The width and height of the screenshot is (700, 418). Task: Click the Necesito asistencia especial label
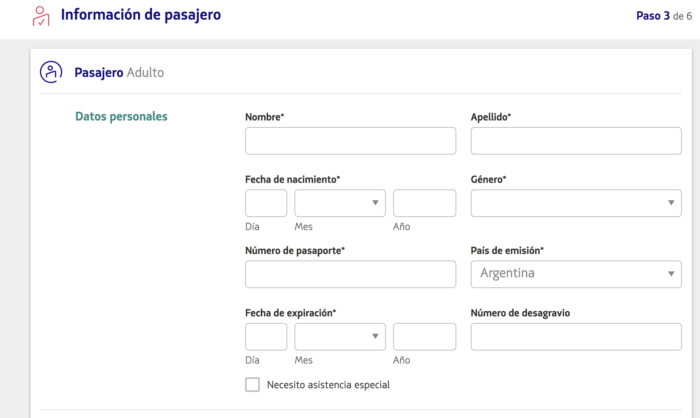pyautogui.click(x=328, y=385)
